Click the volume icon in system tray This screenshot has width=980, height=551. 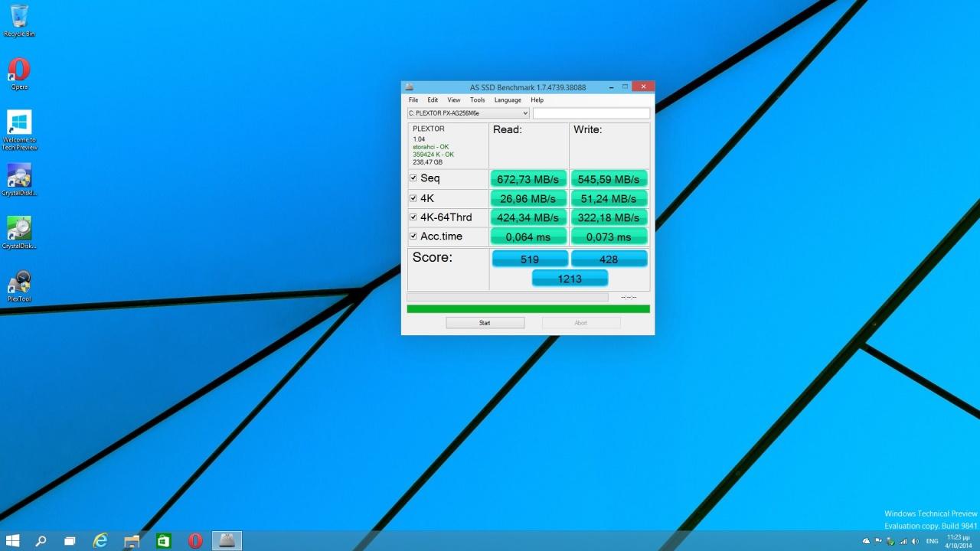pyautogui.click(x=915, y=541)
